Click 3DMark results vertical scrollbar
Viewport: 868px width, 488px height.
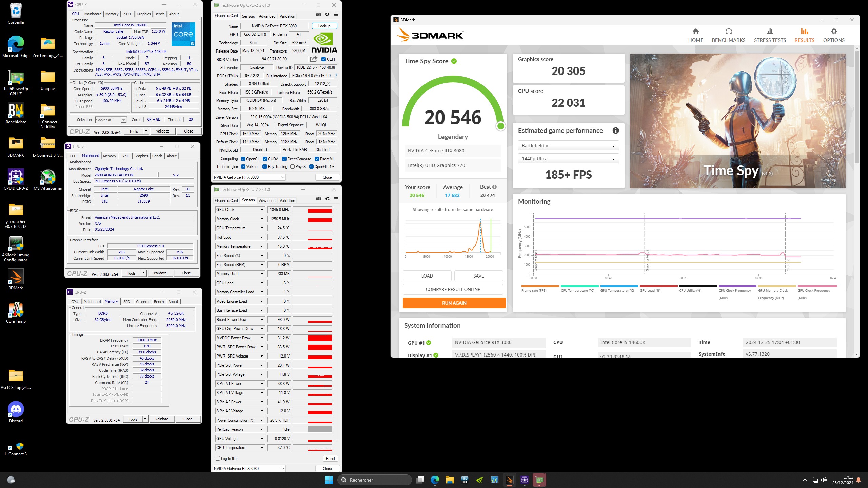[x=857, y=106]
